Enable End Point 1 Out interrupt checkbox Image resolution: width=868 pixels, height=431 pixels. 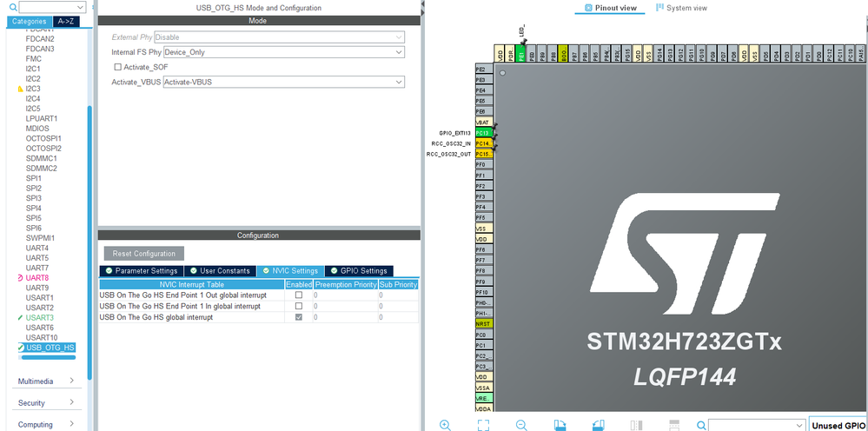[x=299, y=295]
